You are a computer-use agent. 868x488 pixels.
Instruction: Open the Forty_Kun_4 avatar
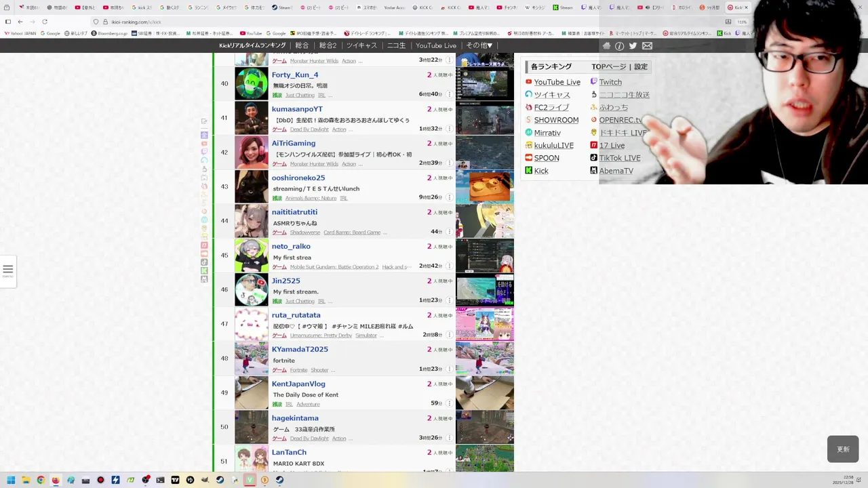pyautogui.click(x=252, y=83)
